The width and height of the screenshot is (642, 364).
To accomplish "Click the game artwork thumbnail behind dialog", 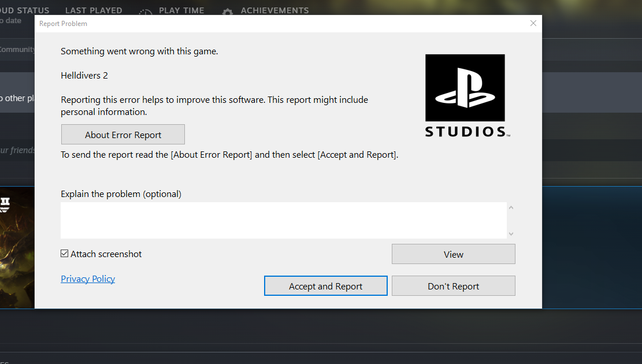I will point(17,248).
